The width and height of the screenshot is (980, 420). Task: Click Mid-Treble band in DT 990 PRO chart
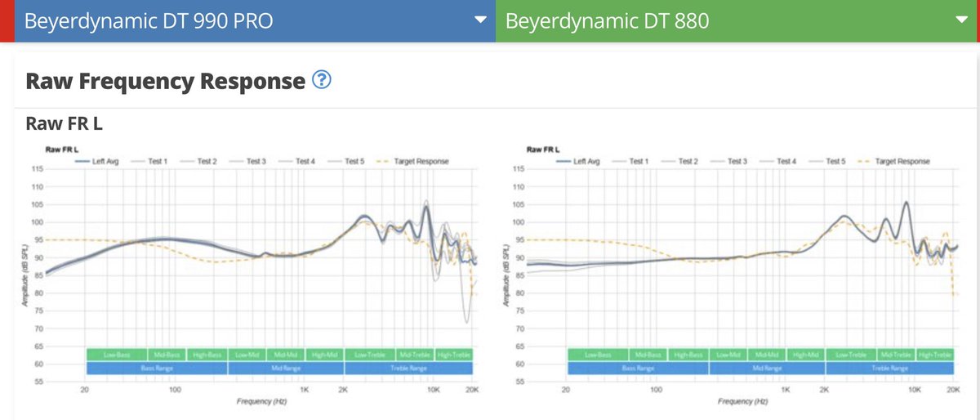tap(414, 355)
